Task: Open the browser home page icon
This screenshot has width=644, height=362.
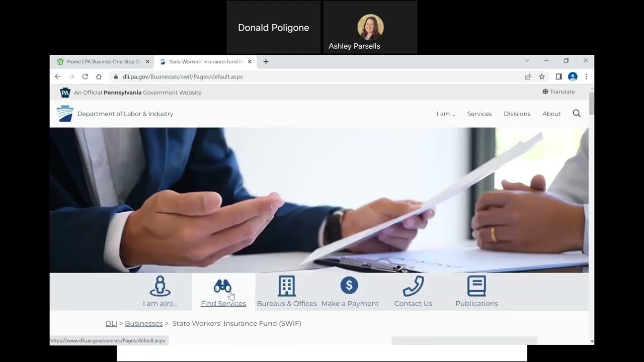Action: 99,76
